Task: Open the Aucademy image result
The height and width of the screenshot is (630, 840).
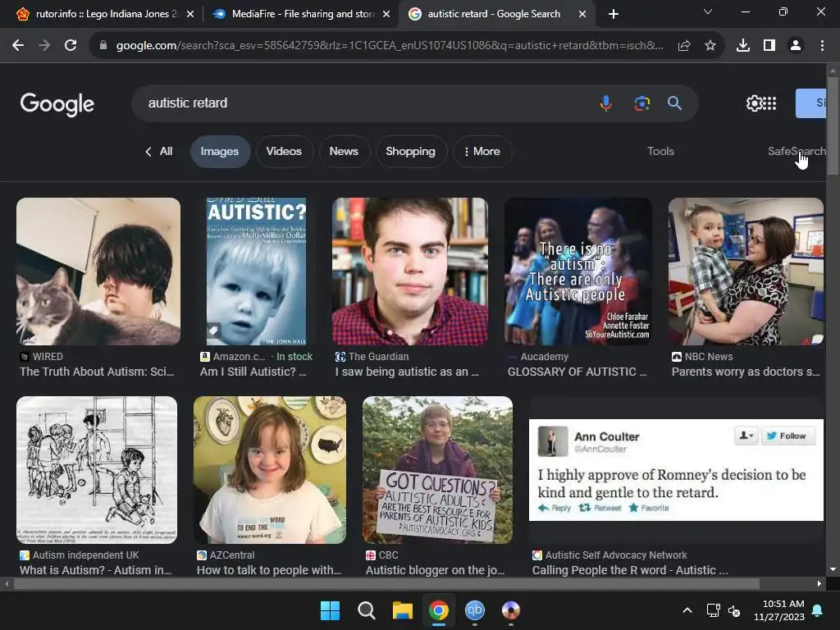Action: [578, 272]
